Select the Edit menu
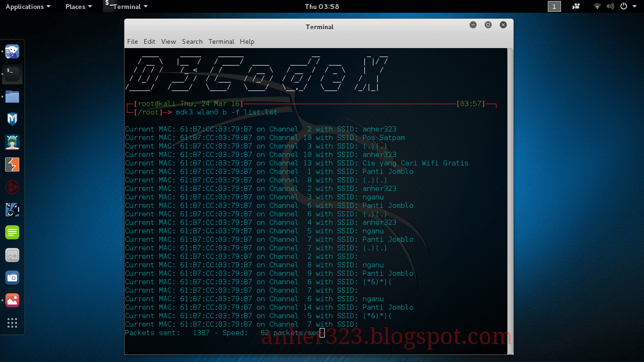This screenshot has height=362, width=644. point(149,41)
